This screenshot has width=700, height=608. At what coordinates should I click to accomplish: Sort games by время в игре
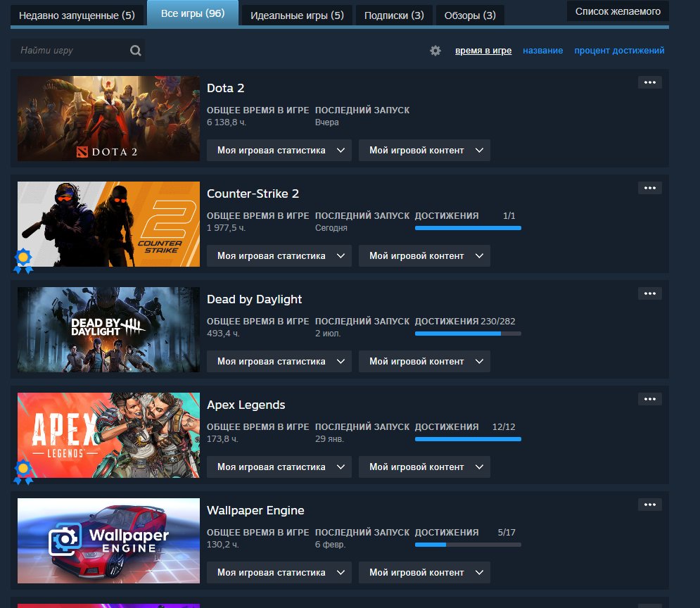483,51
